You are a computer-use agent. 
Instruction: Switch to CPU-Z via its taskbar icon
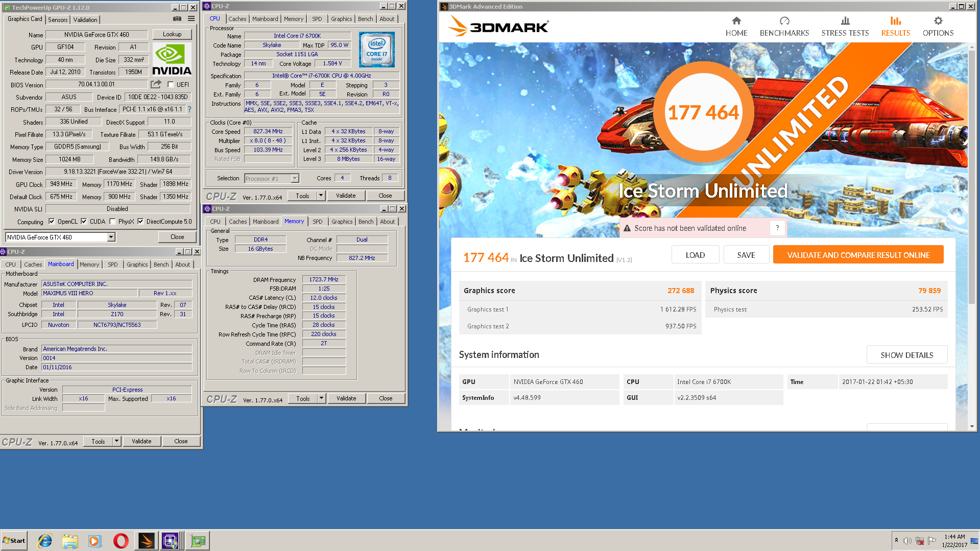[171, 541]
